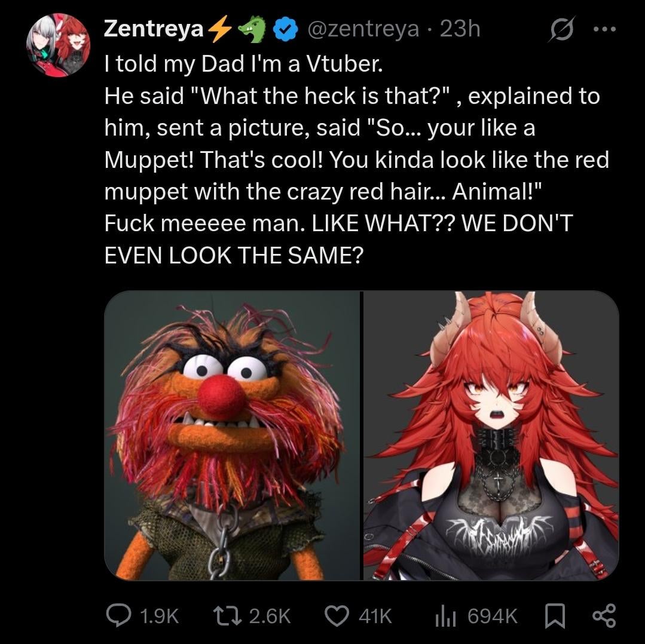Open Zentreya's profile avatar
Viewport: 645px width, 644px height.
[x=58, y=46]
